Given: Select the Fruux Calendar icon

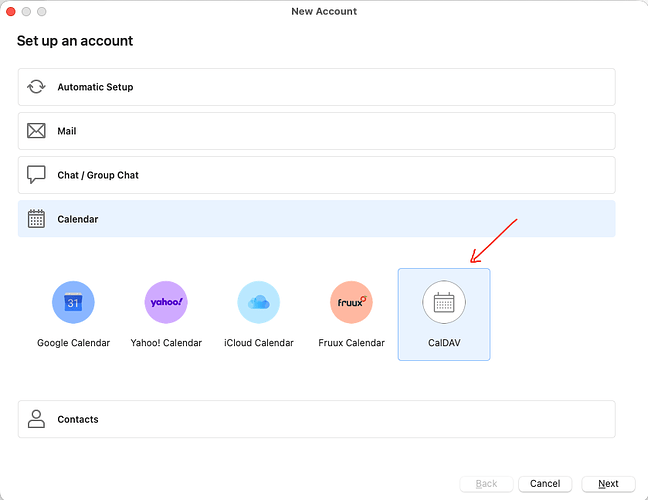Looking at the screenshot, I should (351, 302).
